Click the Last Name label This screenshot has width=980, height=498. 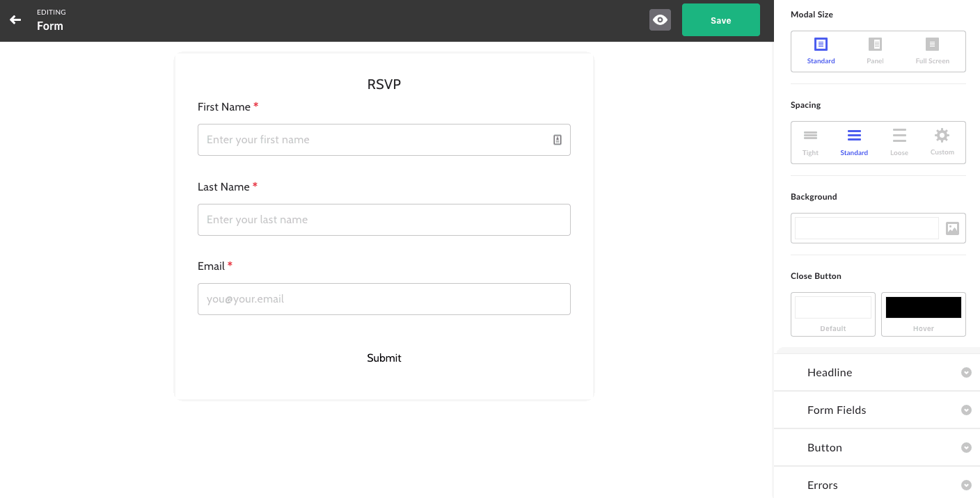pos(223,187)
